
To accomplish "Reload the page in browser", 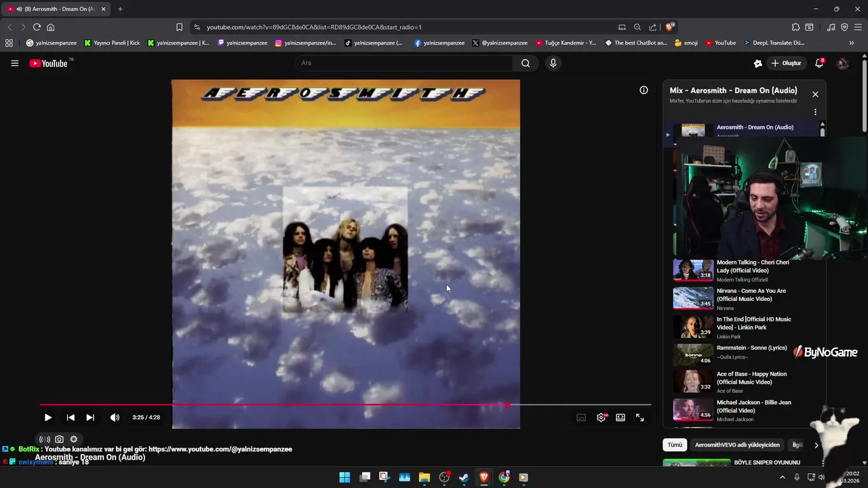I will [x=37, y=27].
